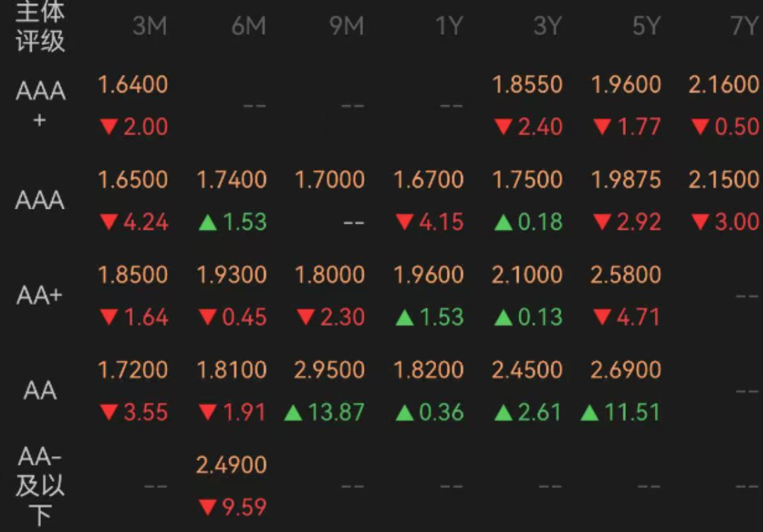Select the AA 9M yield 2.9500
Image resolution: width=763 pixels, height=532 pixels.
pyautogui.click(x=329, y=370)
